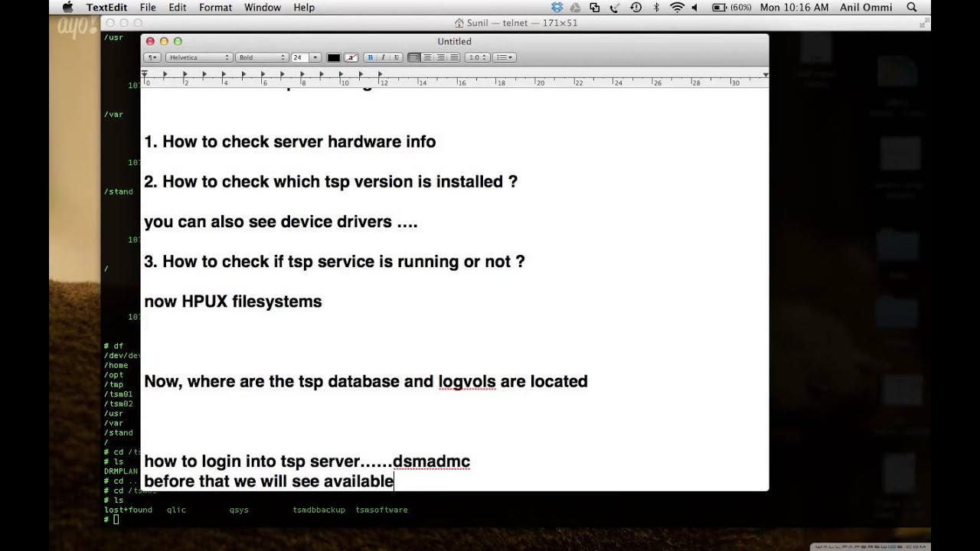Open the black text color swatch
Viewport: 980px width, 551px height.
[334, 57]
